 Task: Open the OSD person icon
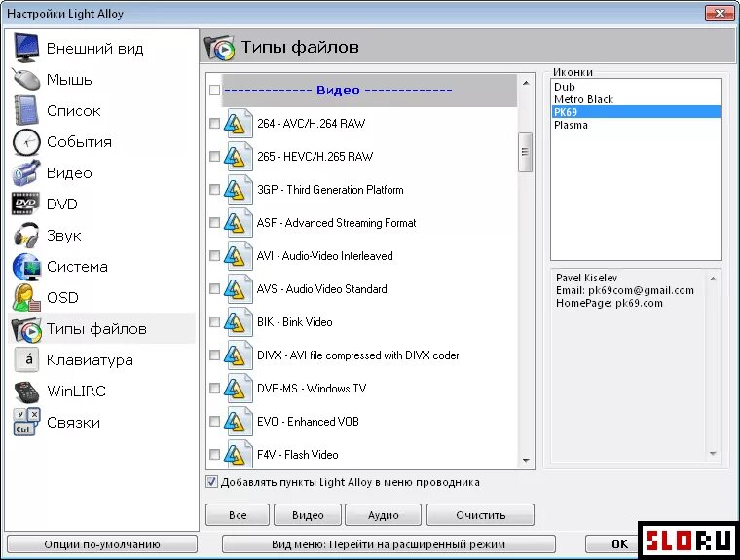tap(26, 297)
